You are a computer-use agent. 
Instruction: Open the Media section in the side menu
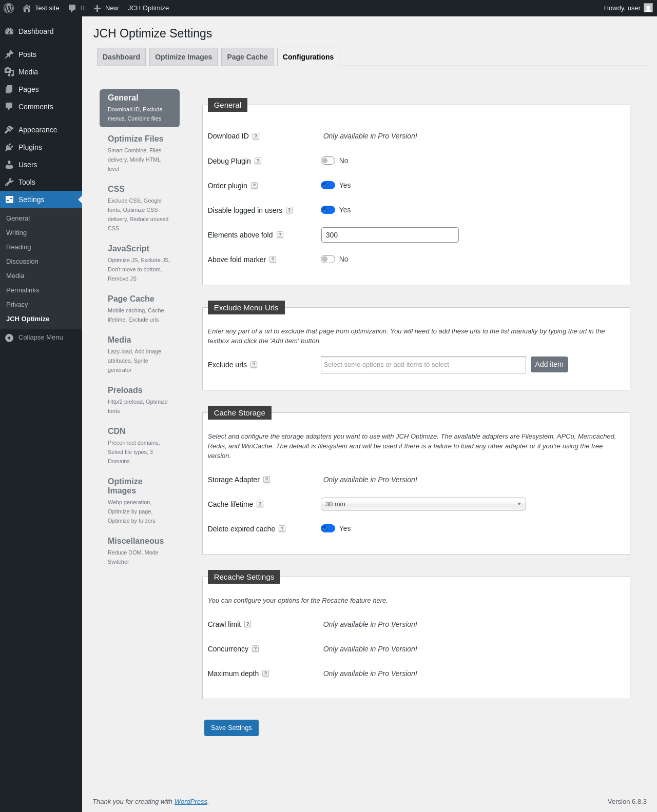140,354
